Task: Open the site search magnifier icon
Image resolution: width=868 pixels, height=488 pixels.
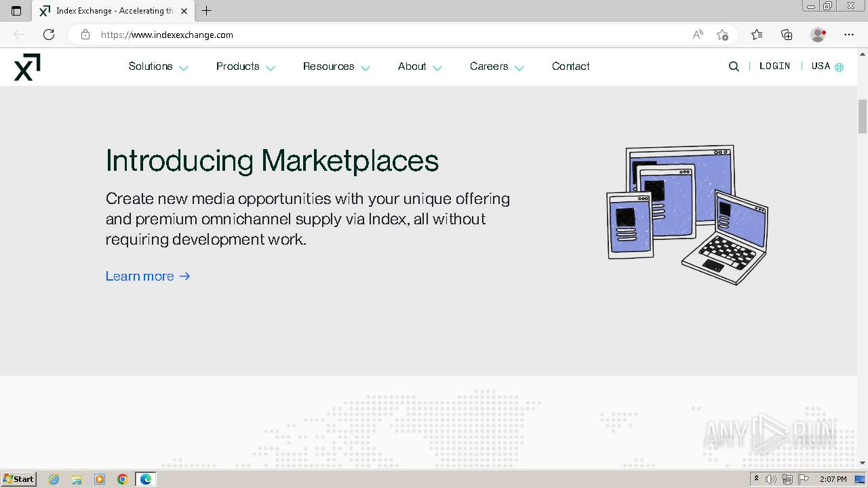Action: point(734,66)
